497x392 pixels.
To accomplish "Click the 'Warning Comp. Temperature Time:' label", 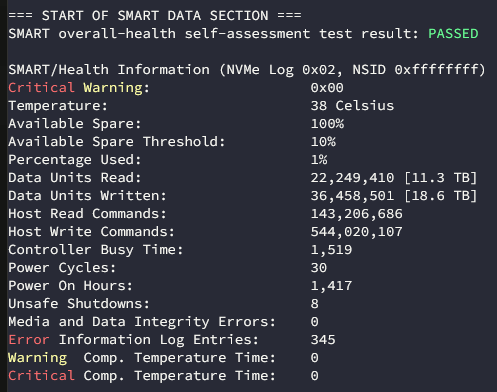I will (142, 358).
